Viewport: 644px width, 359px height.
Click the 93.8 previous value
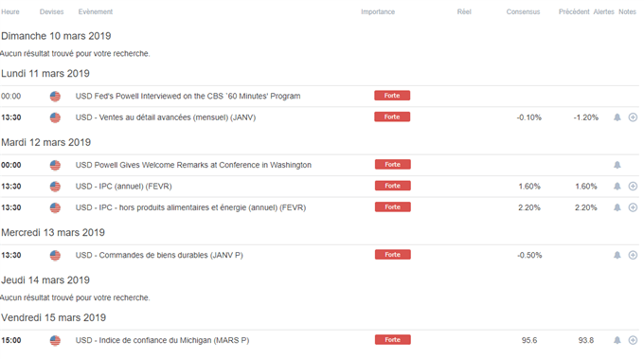coord(585,340)
